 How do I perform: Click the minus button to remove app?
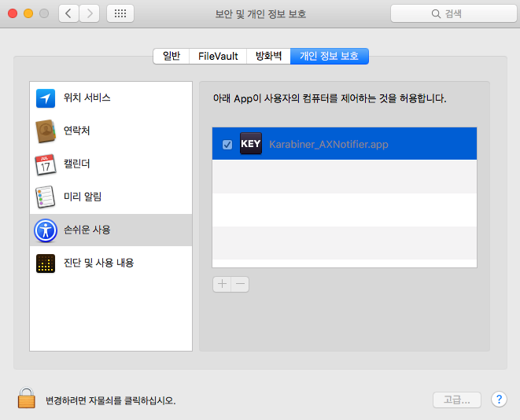pos(240,284)
